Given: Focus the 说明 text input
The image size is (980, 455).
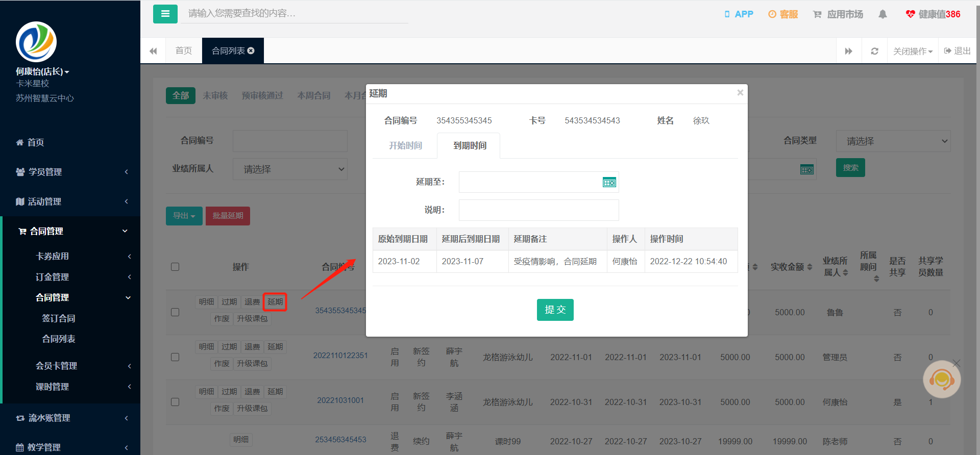Looking at the screenshot, I should [x=539, y=210].
